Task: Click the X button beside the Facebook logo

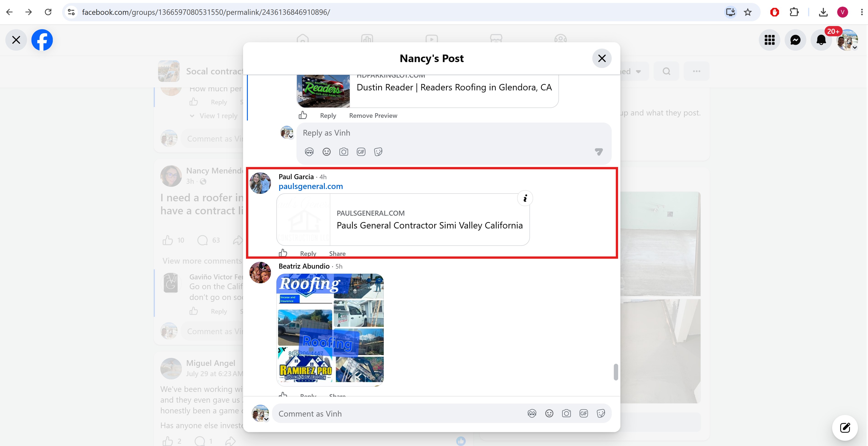Action: pyautogui.click(x=16, y=40)
